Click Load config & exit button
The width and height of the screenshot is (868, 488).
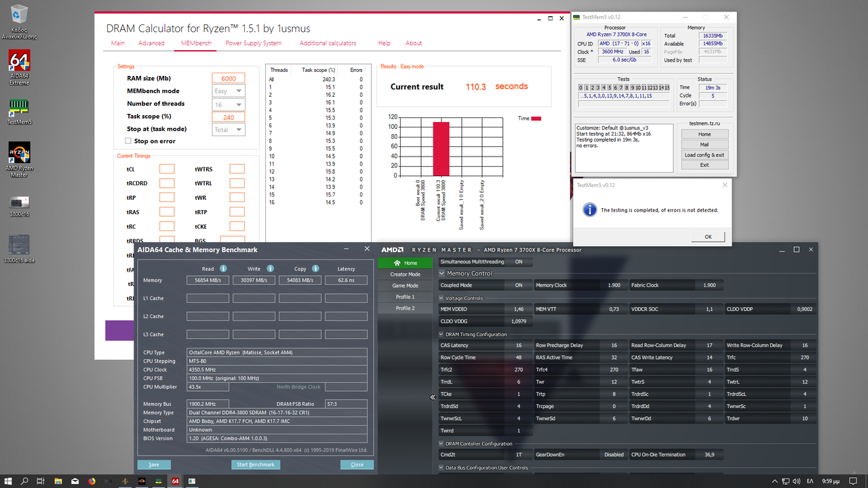coord(705,155)
